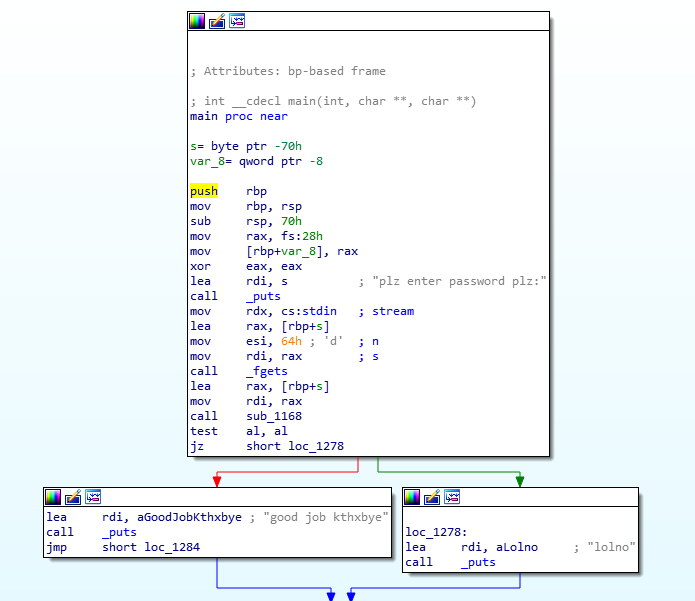Click the fs:28h operand
This screenshot has width=695, height=601.
click(302, 236)
